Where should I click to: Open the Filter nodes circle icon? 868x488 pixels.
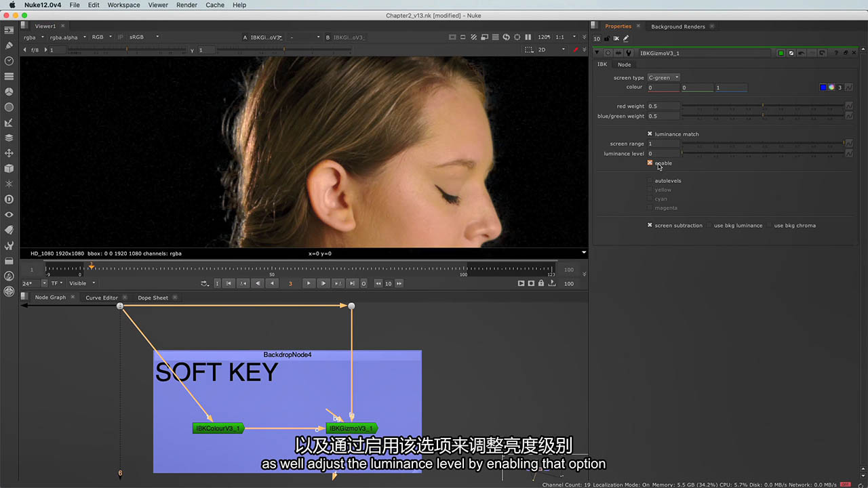(x=9, y=107)
